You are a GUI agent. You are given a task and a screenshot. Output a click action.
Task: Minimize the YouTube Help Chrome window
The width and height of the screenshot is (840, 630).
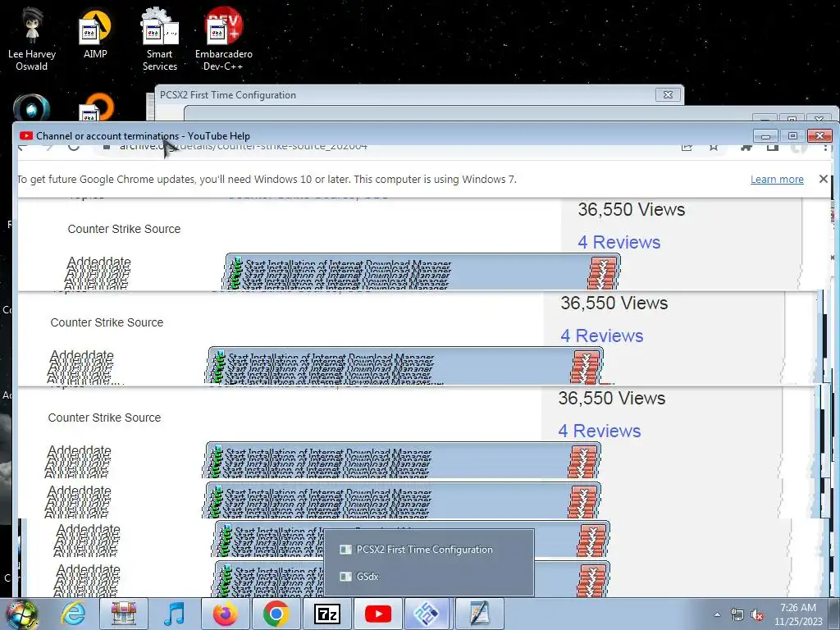(x=766, y=136)
